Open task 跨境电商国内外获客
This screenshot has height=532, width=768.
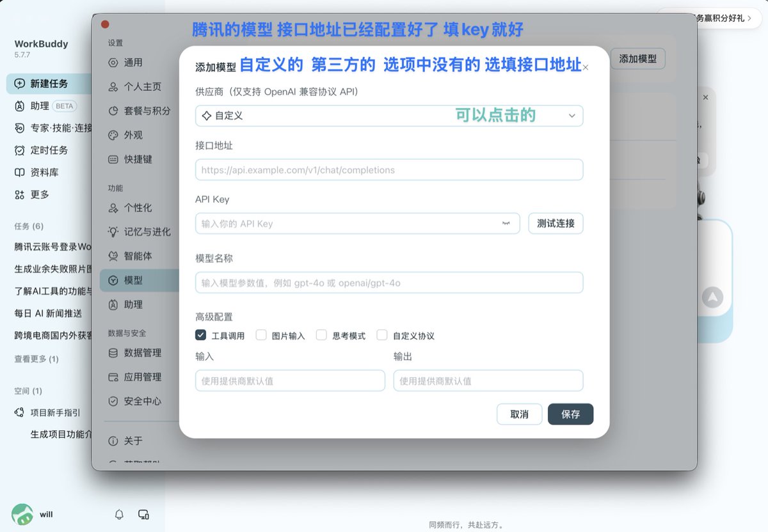point(52,335)
